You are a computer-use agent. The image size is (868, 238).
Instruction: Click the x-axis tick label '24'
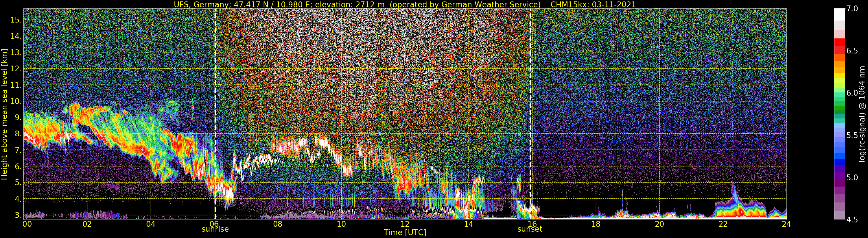(786, 224)
